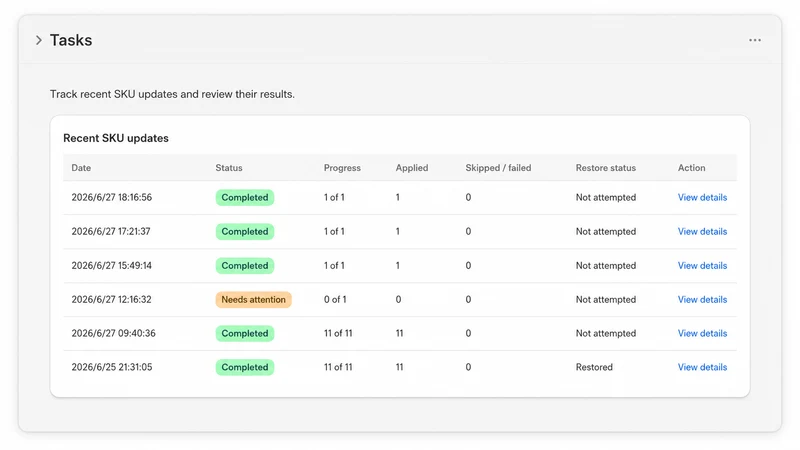Click Completed badge in 09:40:36 row
The height and width of the screenshot is (450, 800).
244,333
